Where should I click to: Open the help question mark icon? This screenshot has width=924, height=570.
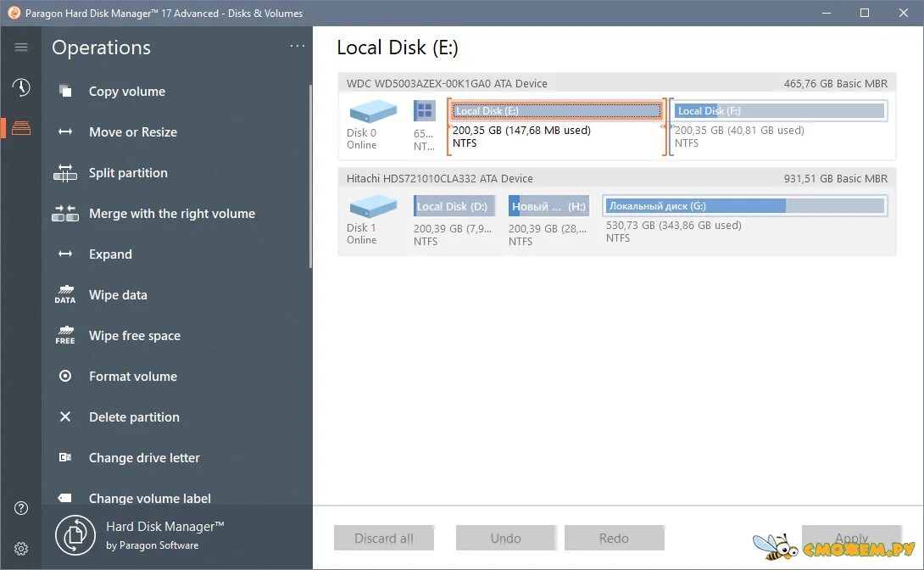[21, 508]
